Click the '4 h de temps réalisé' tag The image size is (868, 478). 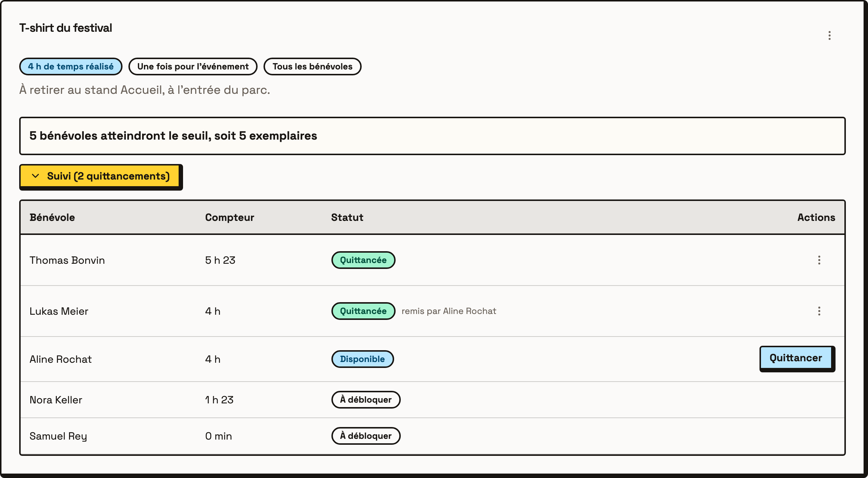(x=71, y=66)
